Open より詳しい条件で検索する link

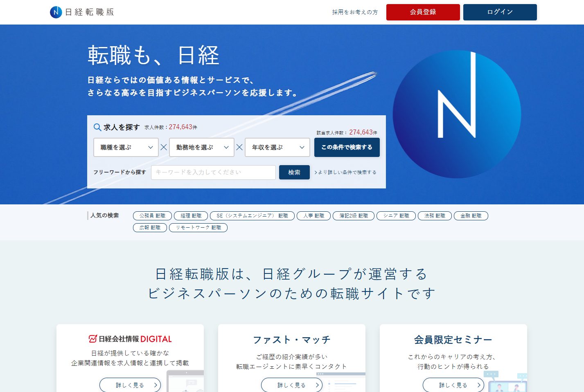345,172
